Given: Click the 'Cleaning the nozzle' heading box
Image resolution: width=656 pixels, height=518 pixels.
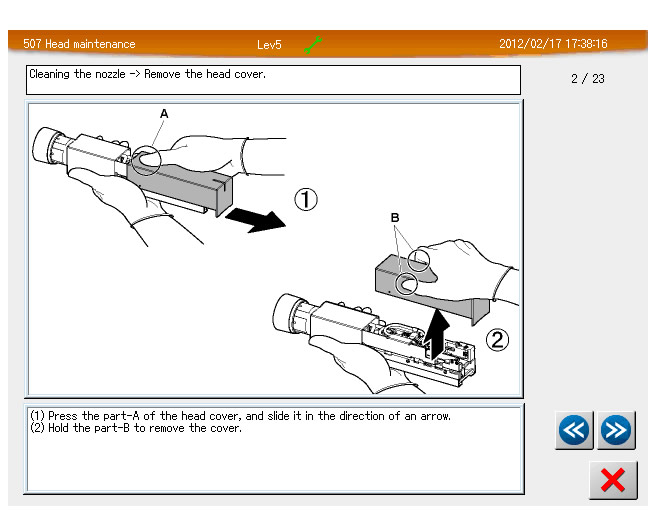Looking at the screenshot, I should (x=273, y=79).
